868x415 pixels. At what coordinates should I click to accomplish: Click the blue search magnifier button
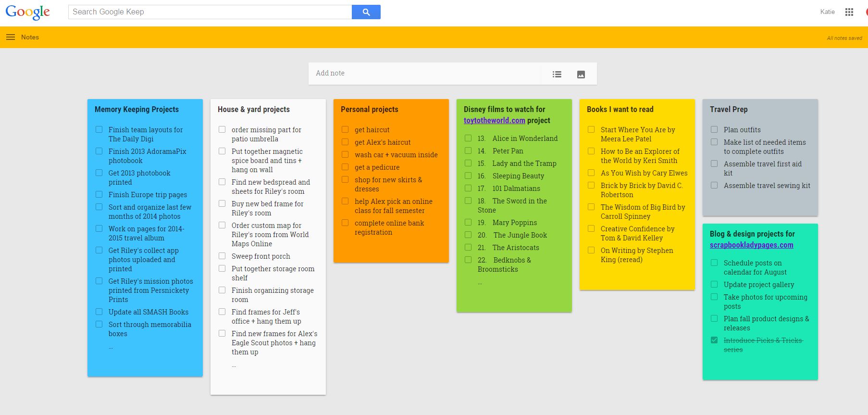click(366, 12)
